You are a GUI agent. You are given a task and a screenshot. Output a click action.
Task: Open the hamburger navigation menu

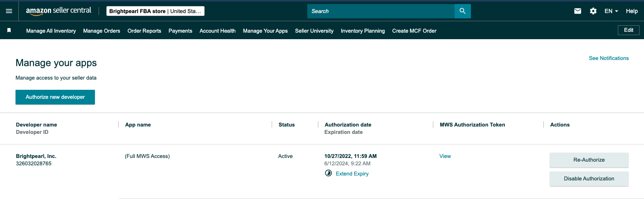9,11
